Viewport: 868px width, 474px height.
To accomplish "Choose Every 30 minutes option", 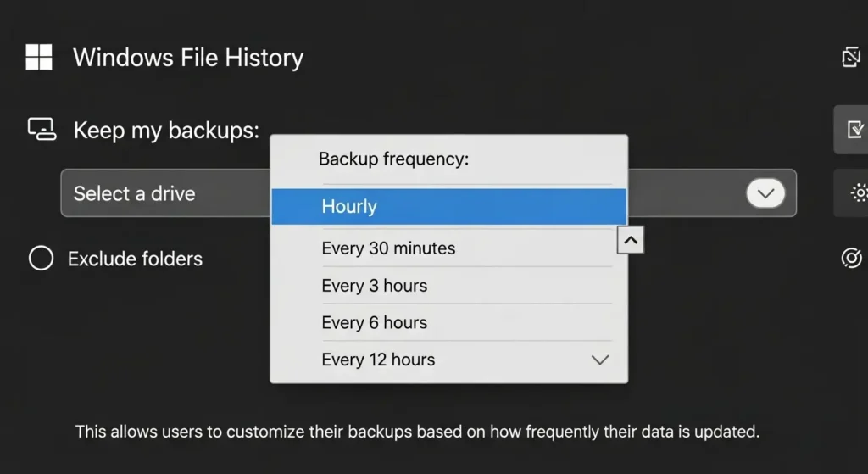I will [449, 248].
